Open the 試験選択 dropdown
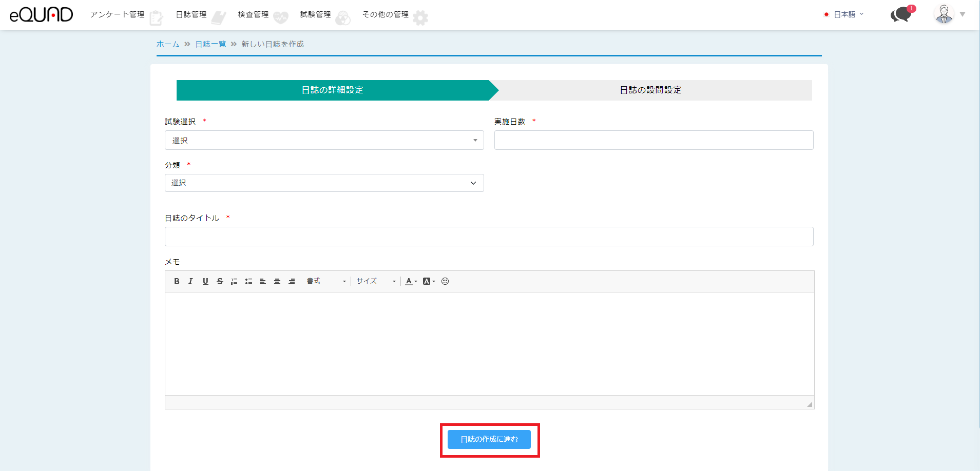The width and height of the screenshot is (980, 471). point(324,140)
